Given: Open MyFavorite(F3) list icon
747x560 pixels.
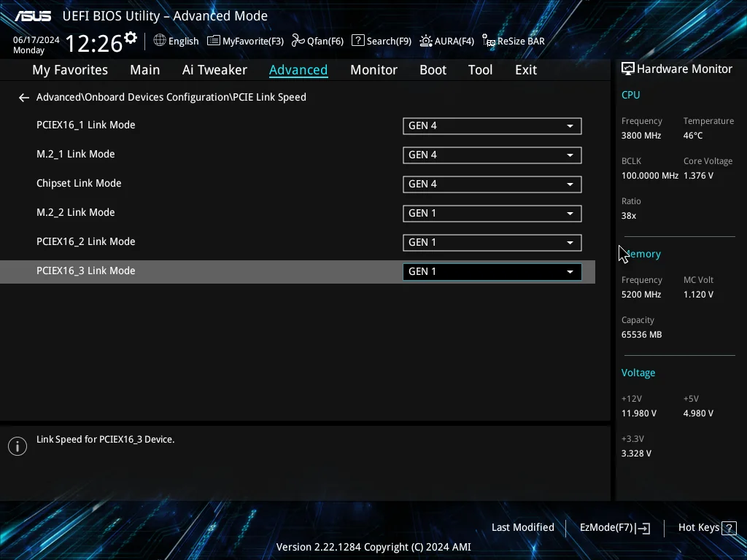Looking at the screenshot, I should pos(214,41).
